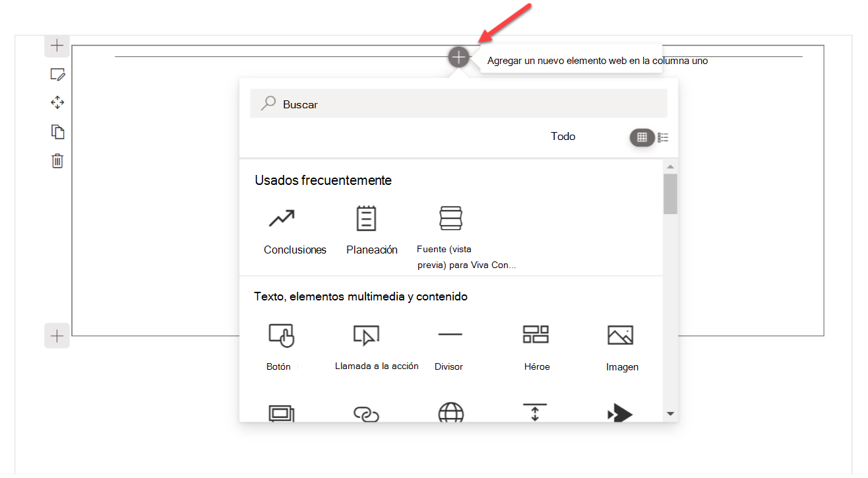Add a new section below using the bottom-left plus

57,336
